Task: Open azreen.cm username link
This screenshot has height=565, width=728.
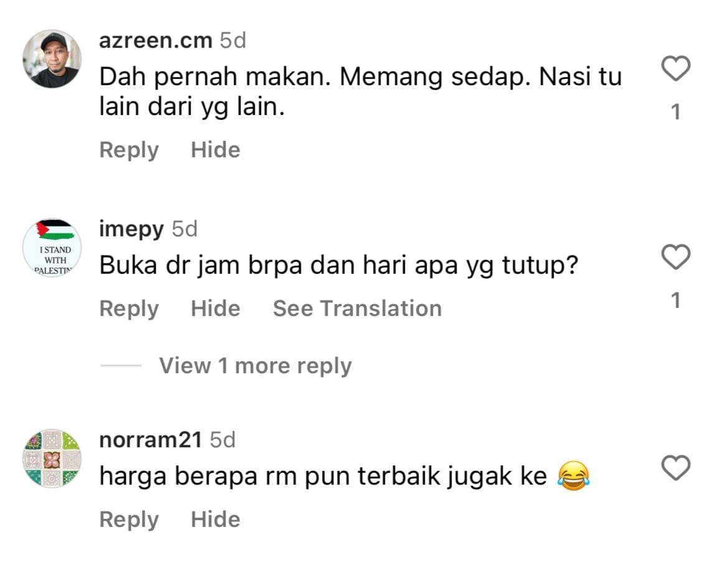Action: pyautogui.click(x=156, y=40)
